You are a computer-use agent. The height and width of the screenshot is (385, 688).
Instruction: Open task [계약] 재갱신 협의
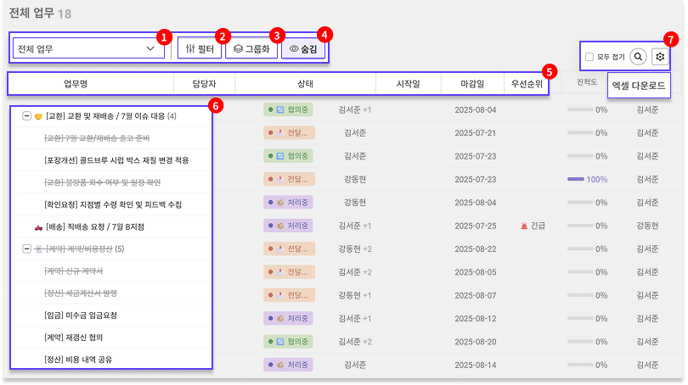[x=73, y=337]
